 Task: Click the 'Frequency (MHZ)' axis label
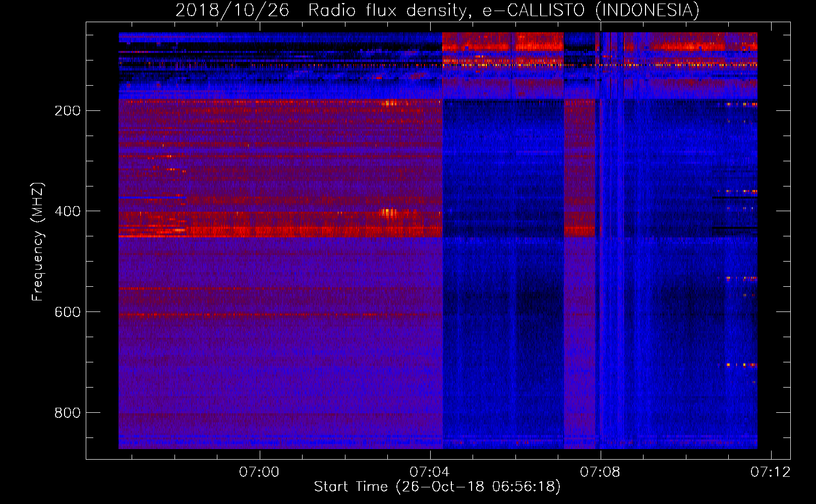point(38,242)
